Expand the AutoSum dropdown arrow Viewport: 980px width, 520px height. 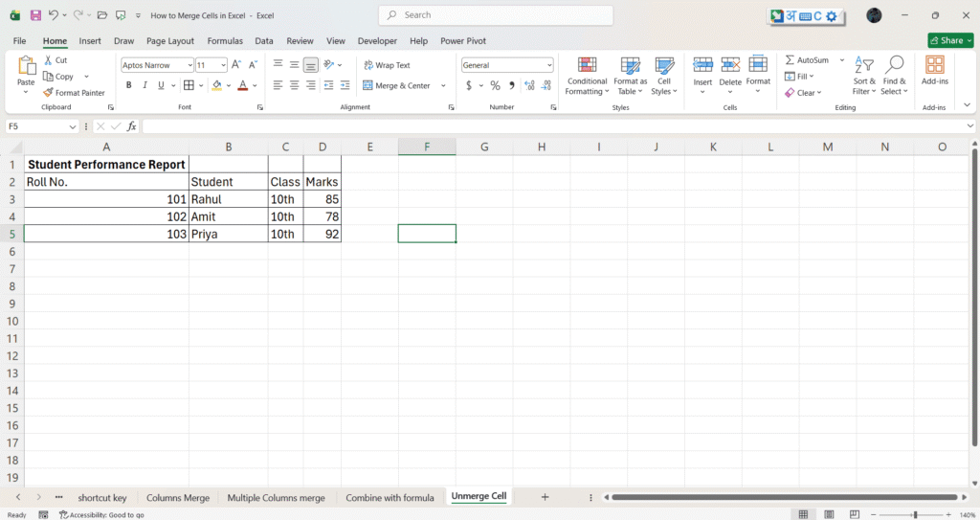pos(842,60)
